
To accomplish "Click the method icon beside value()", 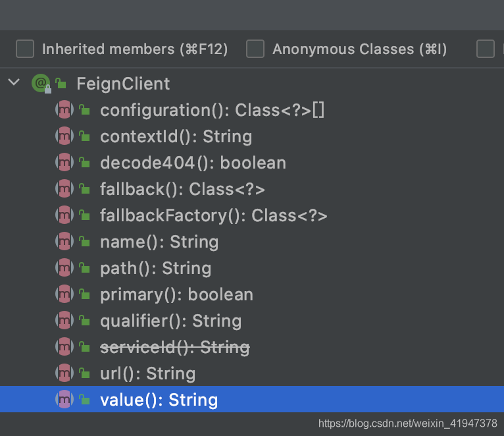I will 64,399.
